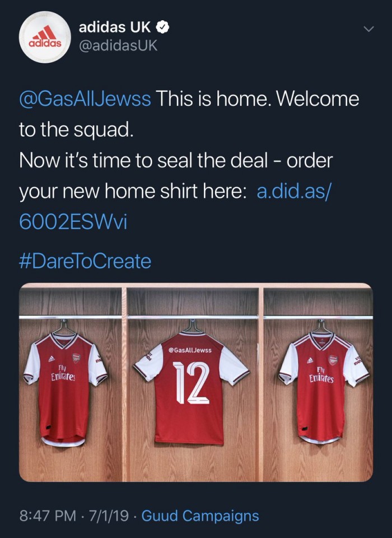This screenshot has width=392, height=538.
Task: Click the adidas logo on left shirt
Action: coord(52,359)
